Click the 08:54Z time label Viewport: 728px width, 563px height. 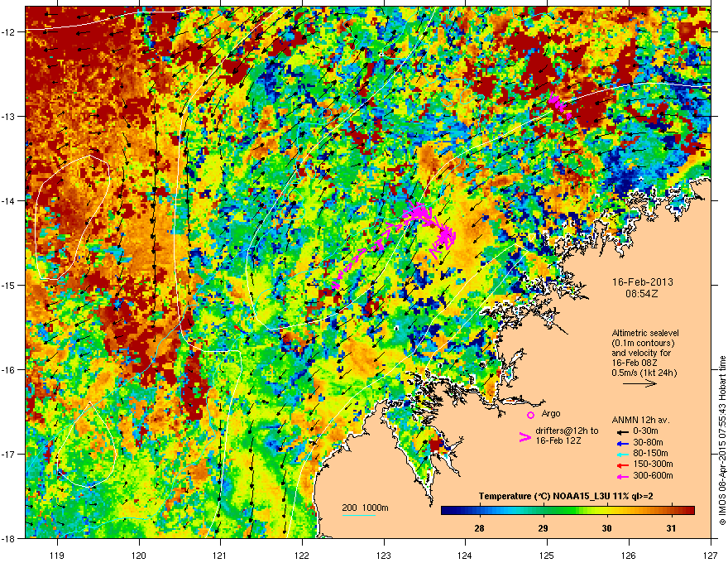pos(642,294)
